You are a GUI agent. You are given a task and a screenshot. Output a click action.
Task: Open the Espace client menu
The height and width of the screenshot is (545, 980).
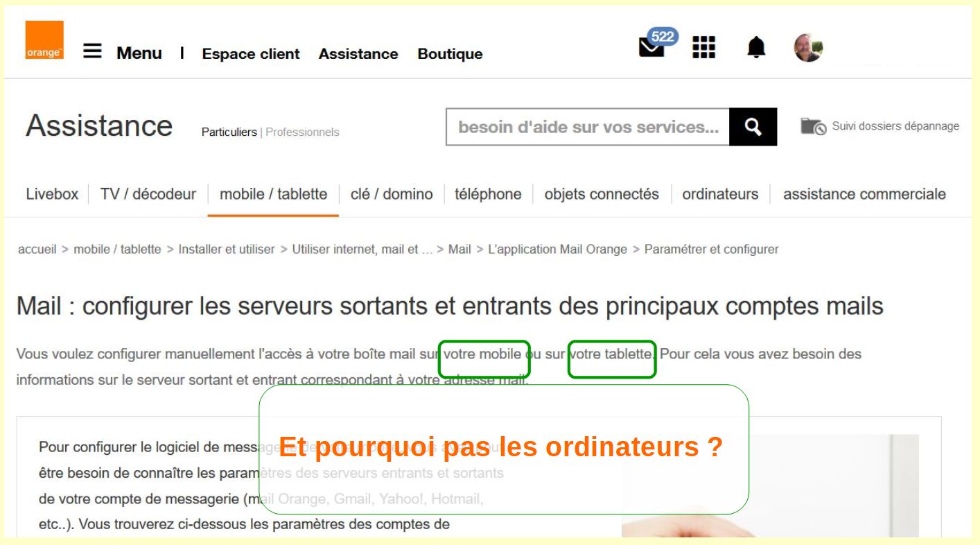pyautogui.click(x=251, y=54)
